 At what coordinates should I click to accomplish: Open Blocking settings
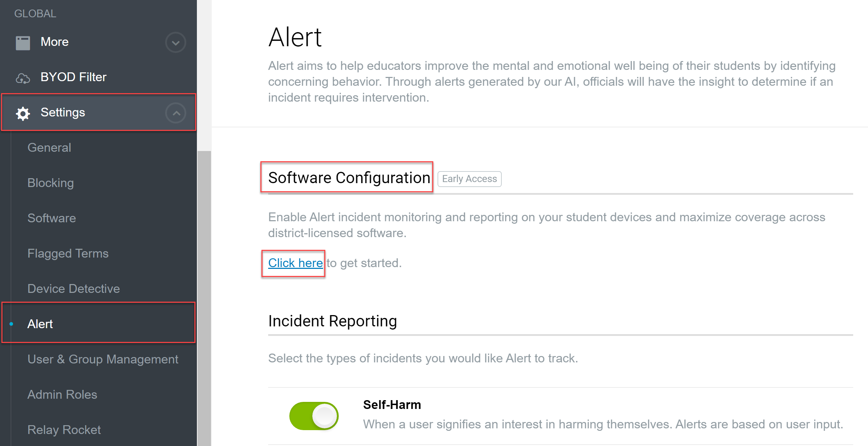click(50, 183)
